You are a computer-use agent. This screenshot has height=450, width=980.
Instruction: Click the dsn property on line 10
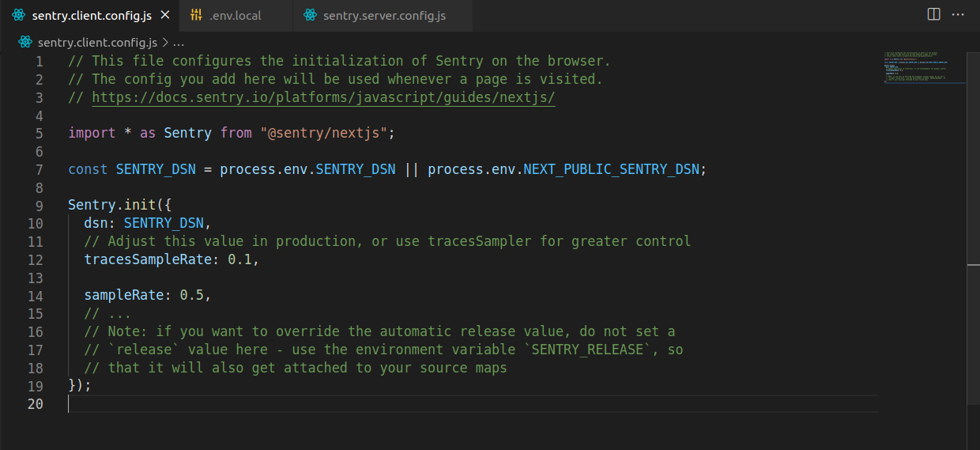pyautogui.click(x=96, y=224)
